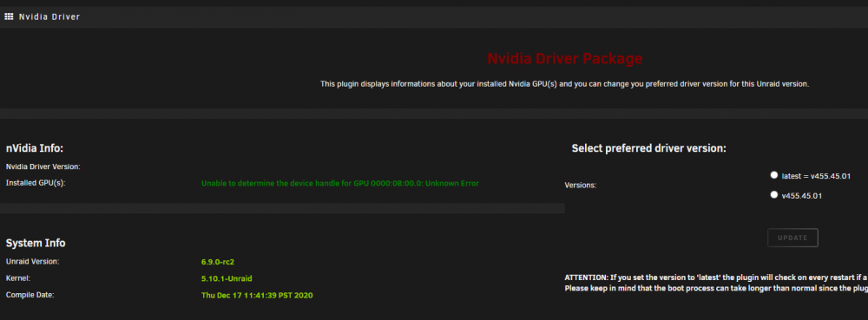The height and width of the screenshot is (320, 868).
Task: Click the 'Installed GPU(s):' label
Action: 36,182
